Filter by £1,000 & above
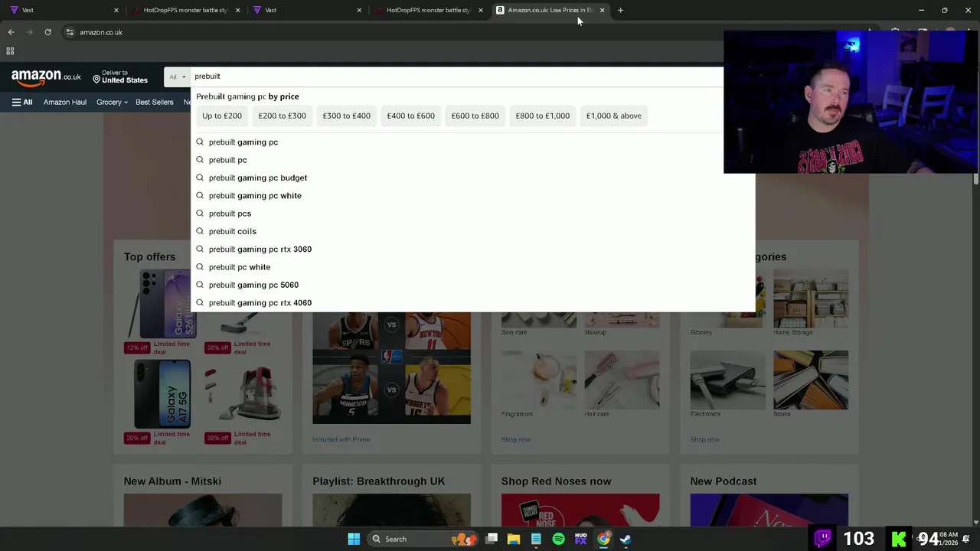Image resolution: width=980 pixels, height=551 pixels. pyautogui.click(x=614, y=116)
